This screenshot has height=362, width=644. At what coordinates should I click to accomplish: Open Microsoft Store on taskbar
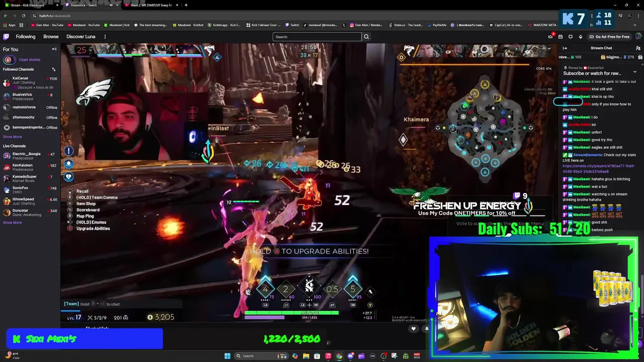317,356
